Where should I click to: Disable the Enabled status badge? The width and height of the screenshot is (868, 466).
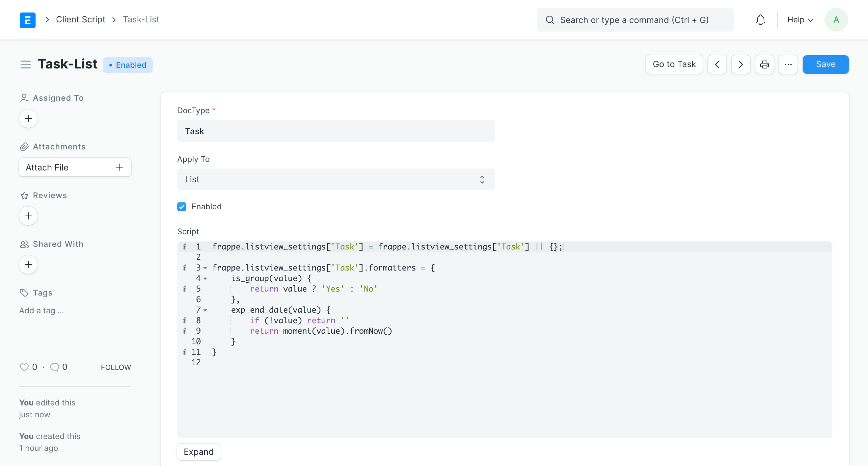point(127,64)
